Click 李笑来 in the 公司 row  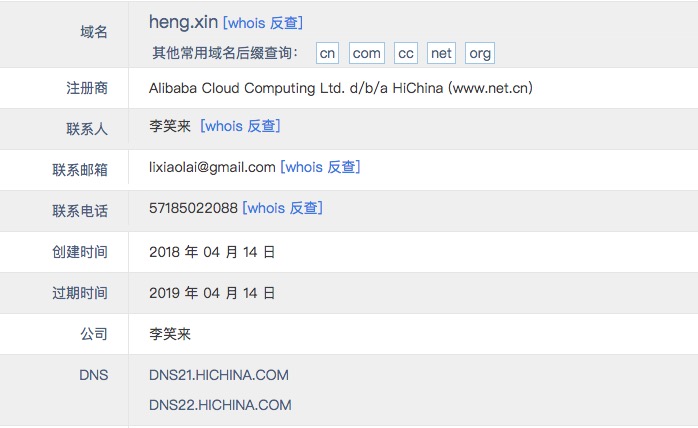tap(170, 334)
